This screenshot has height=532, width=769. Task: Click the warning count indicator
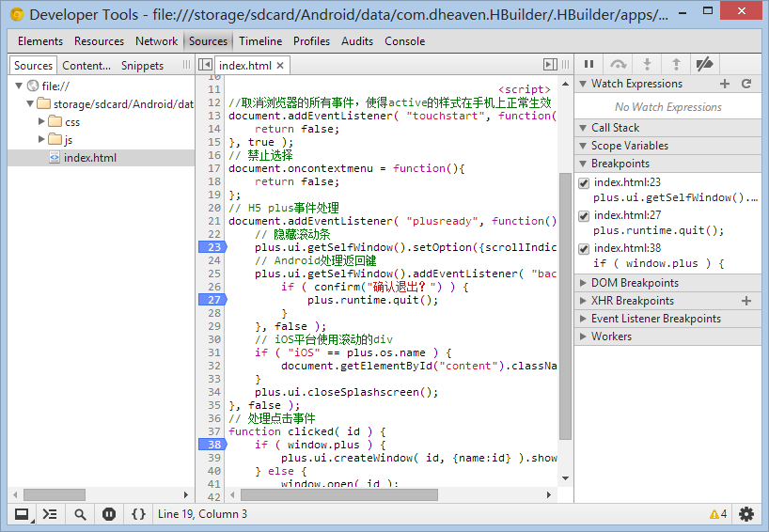pyautogui.click(x=717, y=514)
